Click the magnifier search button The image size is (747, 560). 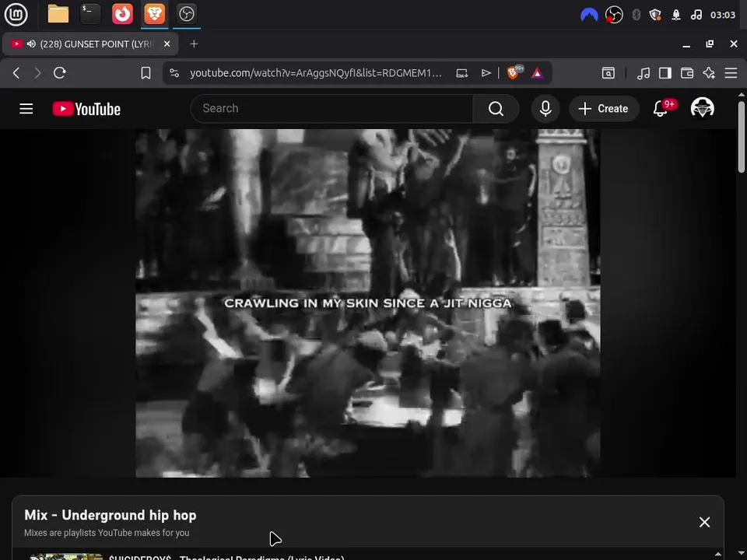(496, 109)
